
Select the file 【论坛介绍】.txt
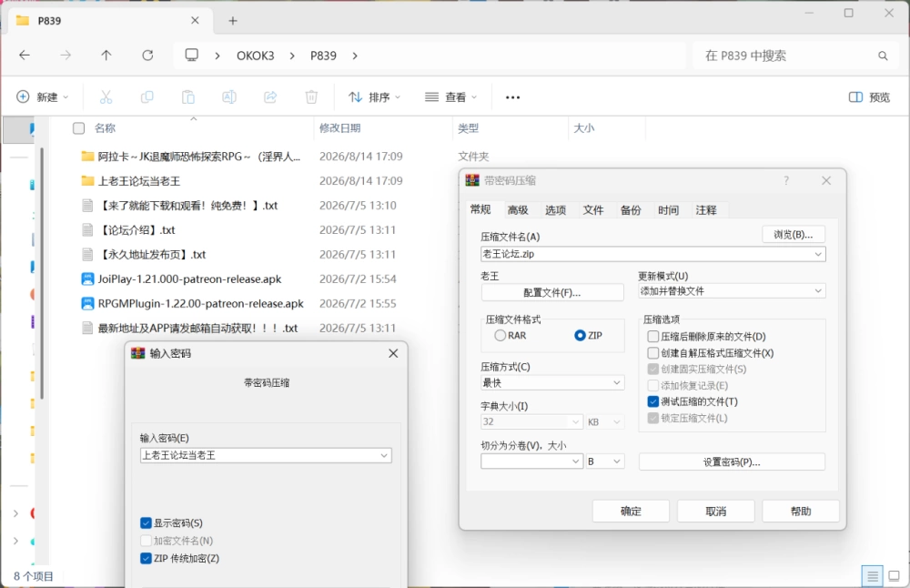136,230
